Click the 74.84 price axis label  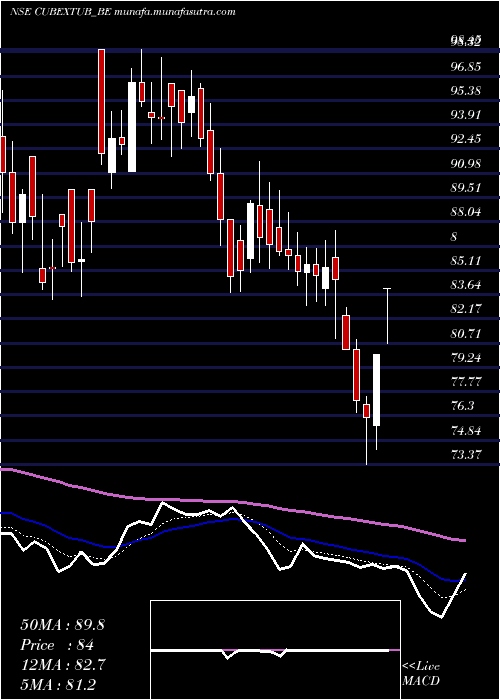pyautogui.click(x=466, y=431)
